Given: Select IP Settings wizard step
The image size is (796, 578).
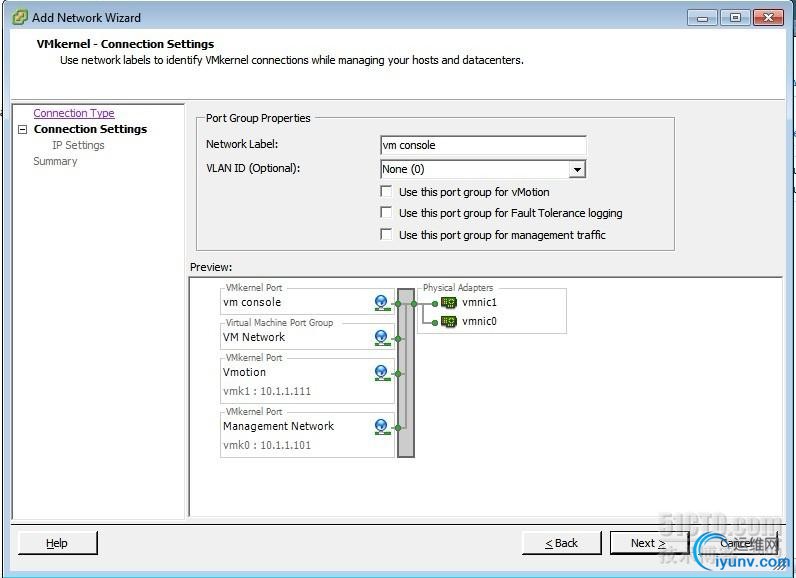Looking at the screenshot, I should [78, 145].
